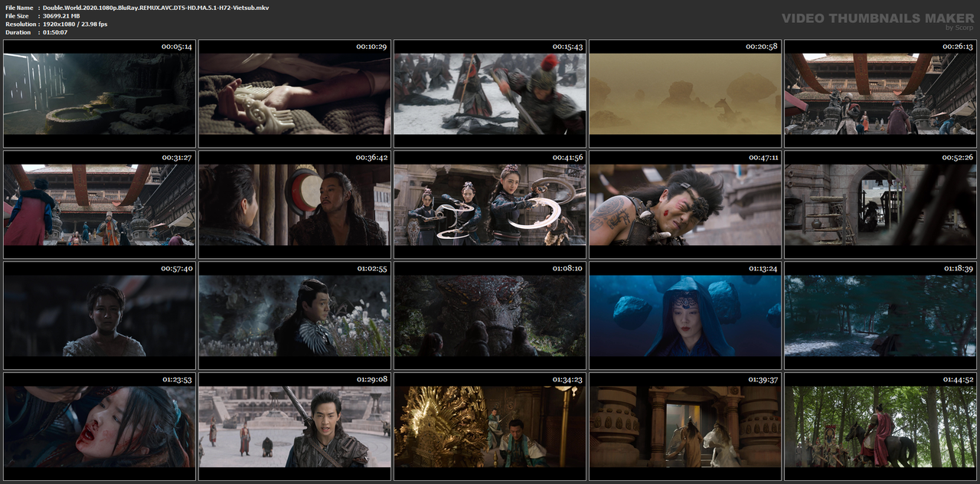The width and height of the screenshot is (980, 484).
Task: Select the arena warrior frame at 01:29:08
Action: click(x=295, y=427)
